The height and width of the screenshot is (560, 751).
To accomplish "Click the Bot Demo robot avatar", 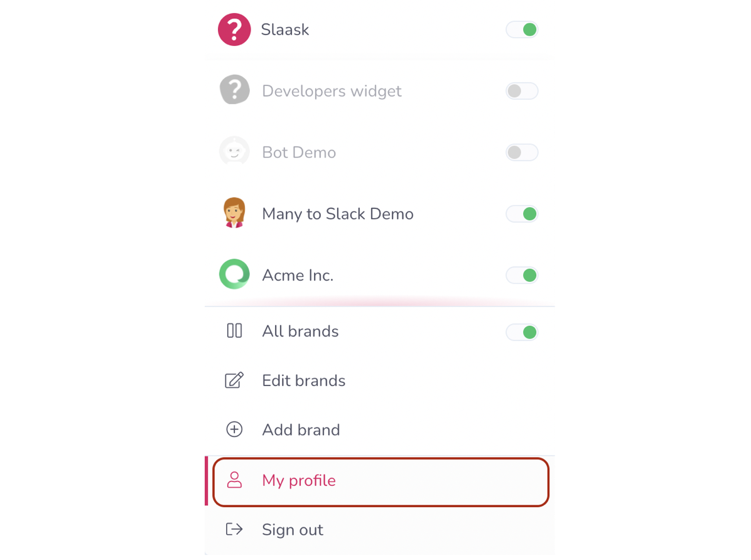I will (x=234, y=152).
